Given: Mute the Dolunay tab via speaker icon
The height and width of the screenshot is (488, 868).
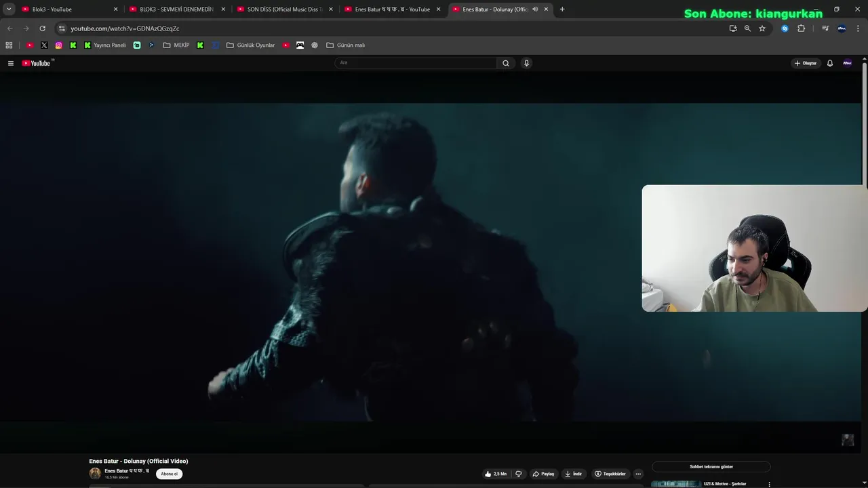Looking at the screenshot, I should pos(535,9).
